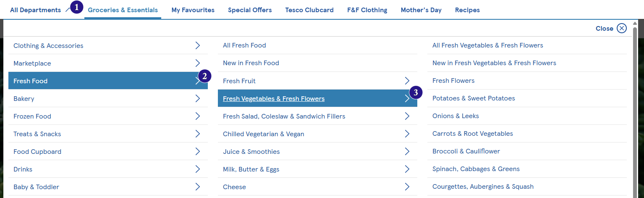Screen dimensions: 644x198
Task: Open the Potatoes & Sweet Potatoes link
Action: 474,98
